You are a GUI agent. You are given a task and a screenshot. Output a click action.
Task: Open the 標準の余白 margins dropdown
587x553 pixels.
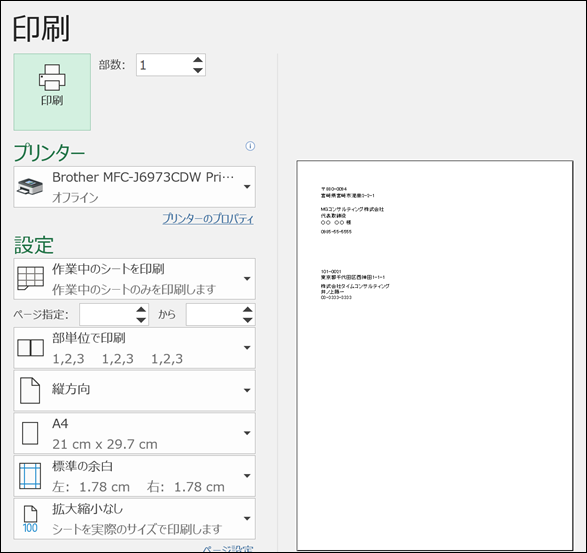(x=134, y=476)
